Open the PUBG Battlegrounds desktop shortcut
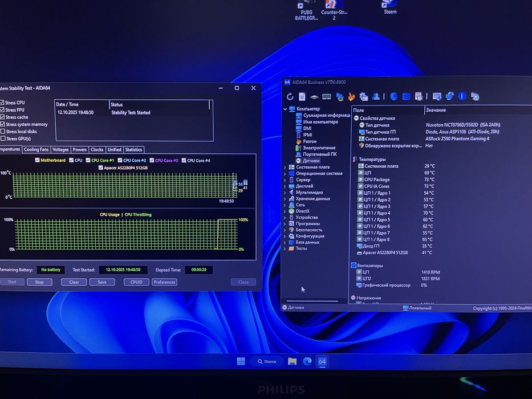Viewport: 532px width, 399px height. point(306,10)
